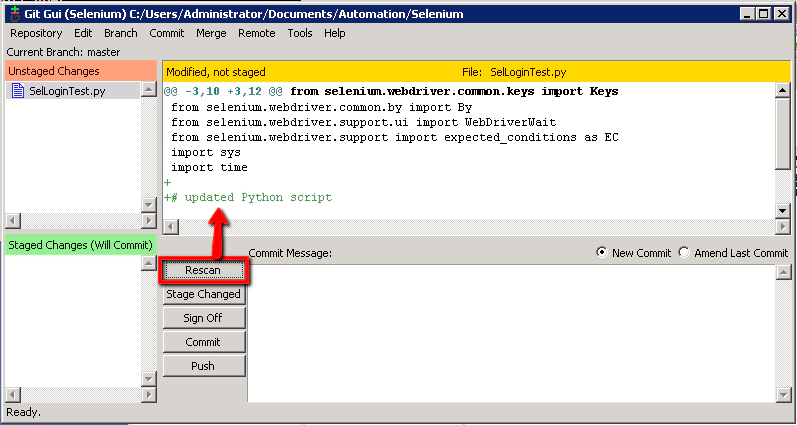Click the 'from selenium.webdriver.common.by import By' line

coord(322,108)
